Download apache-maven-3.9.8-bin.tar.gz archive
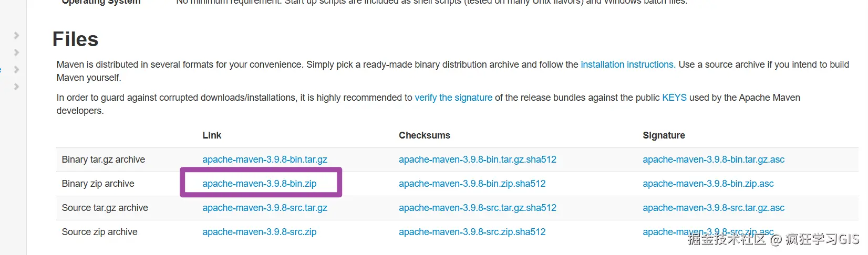The width and height of the screenshot is (868, 255). pos(265,160)
